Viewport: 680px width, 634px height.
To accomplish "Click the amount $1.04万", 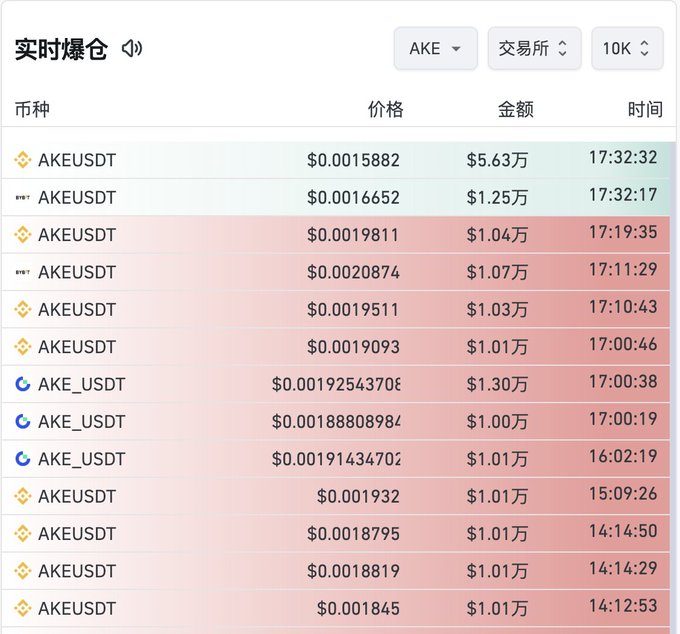I will pyautogui.click(x=497, y=235).
